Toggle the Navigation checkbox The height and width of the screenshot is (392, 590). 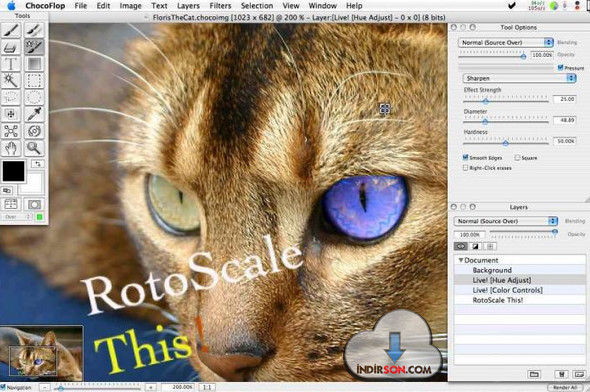coord(3,387)
